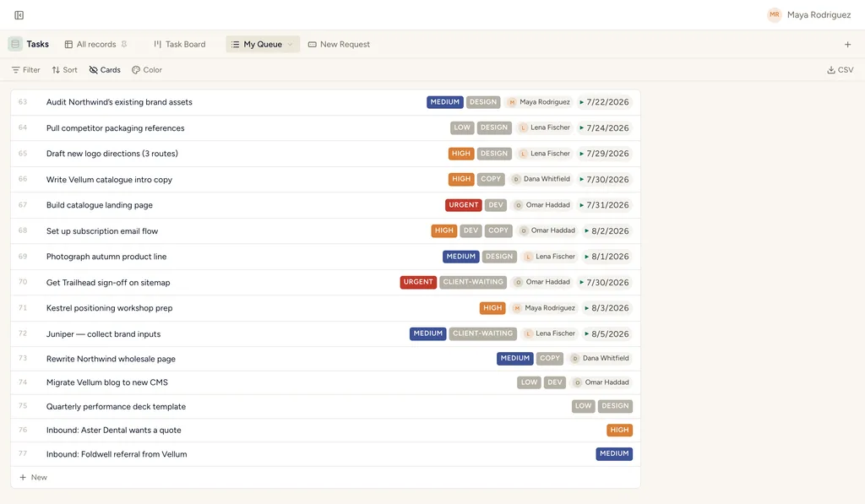The image size is (865, 504).
Task: Open task Pull competitor packaging references
Action: click(115, 128)
